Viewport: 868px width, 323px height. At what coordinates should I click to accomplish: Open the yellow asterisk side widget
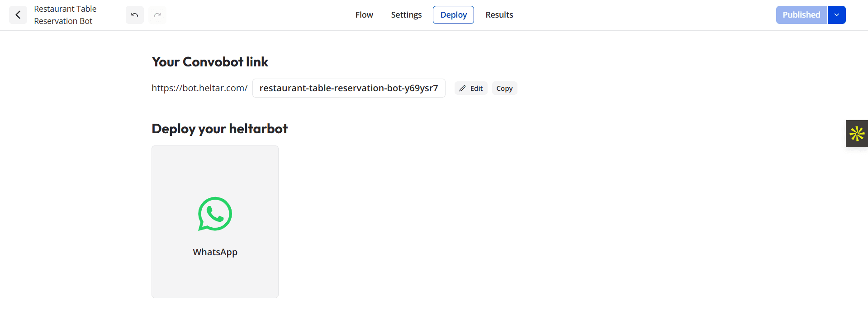[857, 134]
